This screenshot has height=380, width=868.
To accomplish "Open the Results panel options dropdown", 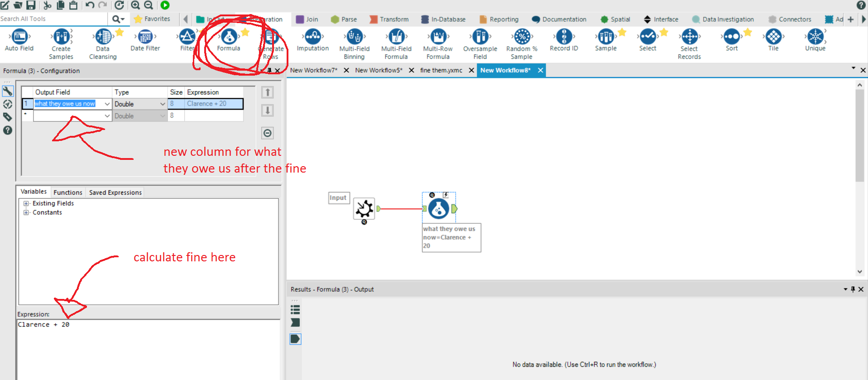I will pyautogui.click(x=845, y=289).
